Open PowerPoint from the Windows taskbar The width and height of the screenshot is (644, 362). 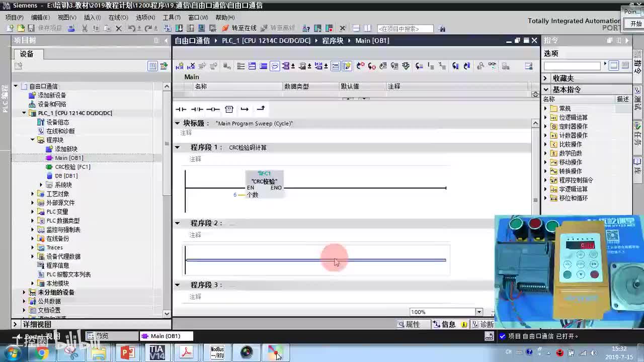click(x=128, y=352)
